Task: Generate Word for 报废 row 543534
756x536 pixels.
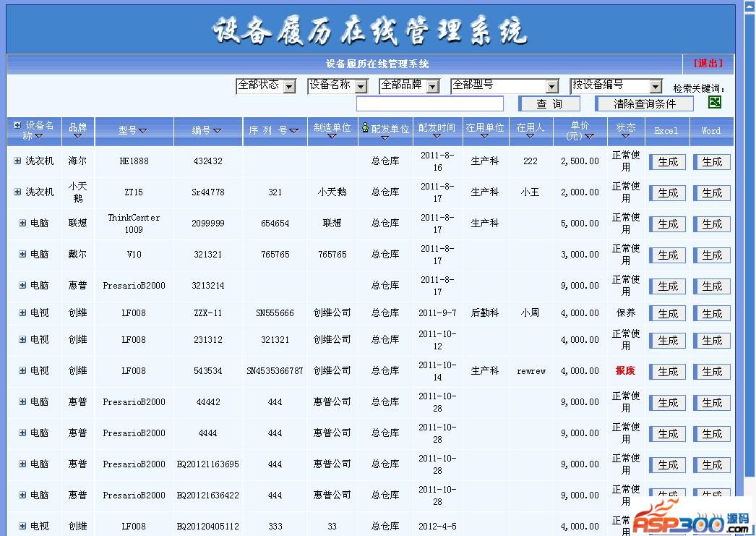Action: [x=712, y=372]
